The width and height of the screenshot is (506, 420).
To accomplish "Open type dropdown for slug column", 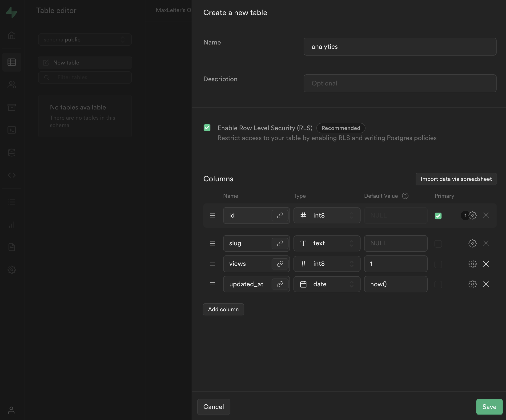I will 326,243.
